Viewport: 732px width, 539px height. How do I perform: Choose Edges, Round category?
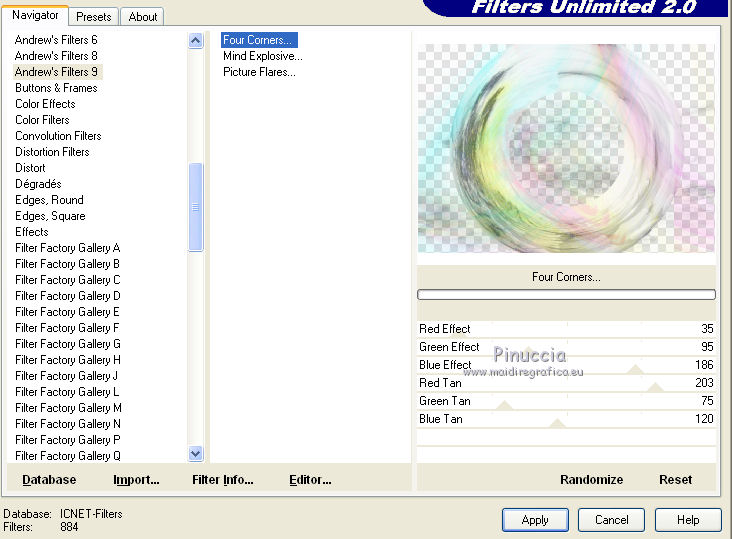tap(49, 200)
